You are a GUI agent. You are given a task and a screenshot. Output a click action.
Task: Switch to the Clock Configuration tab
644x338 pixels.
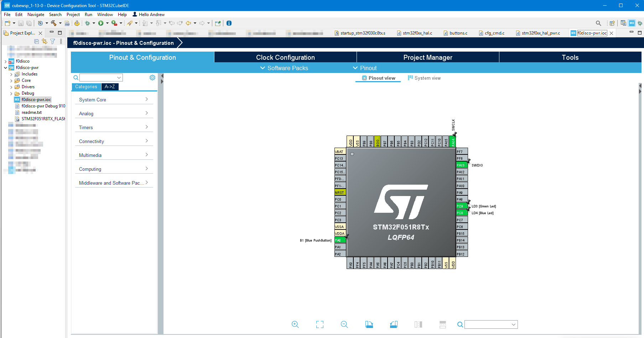coord(285,57)
